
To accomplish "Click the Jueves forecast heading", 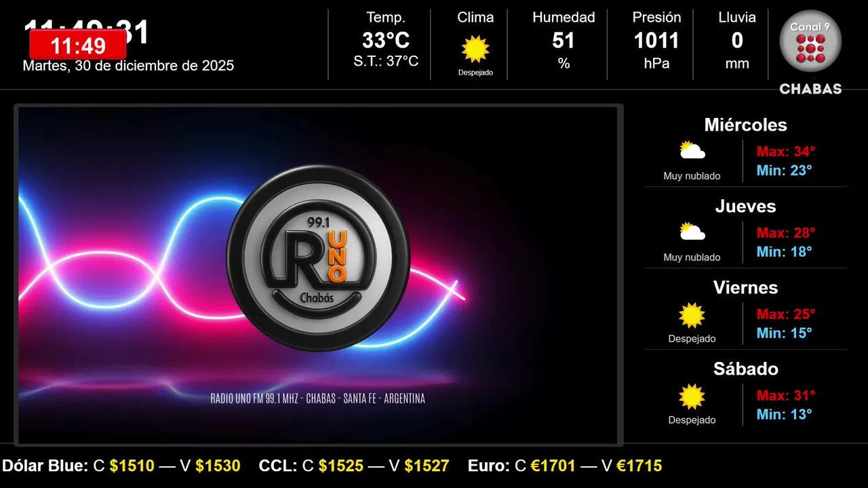I will [x=745, y=206].
